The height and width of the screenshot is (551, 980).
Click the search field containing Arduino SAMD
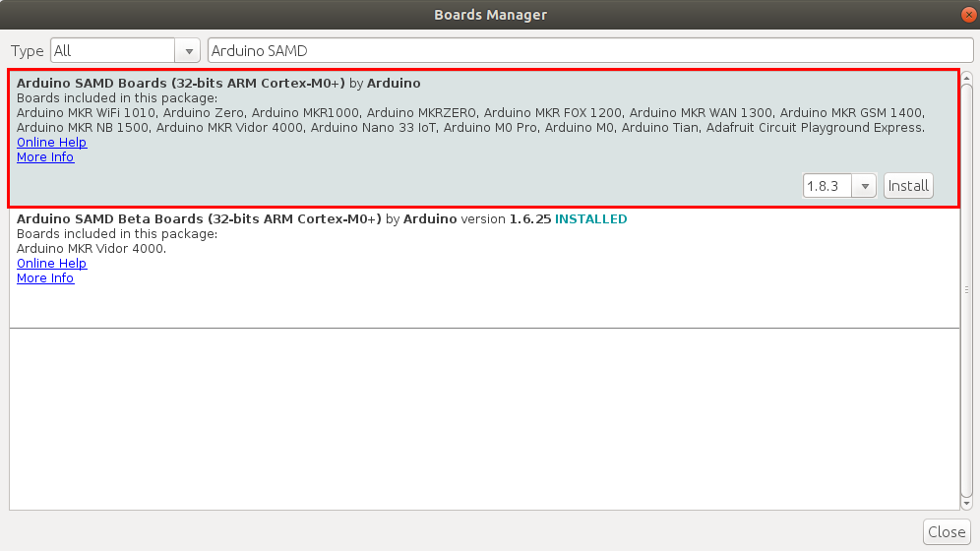pyautogui.click(x=590, y=50)
